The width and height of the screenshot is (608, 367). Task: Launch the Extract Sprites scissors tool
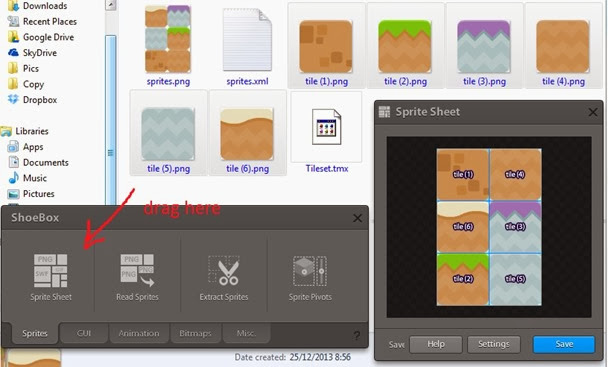click(x=224, y=277)
